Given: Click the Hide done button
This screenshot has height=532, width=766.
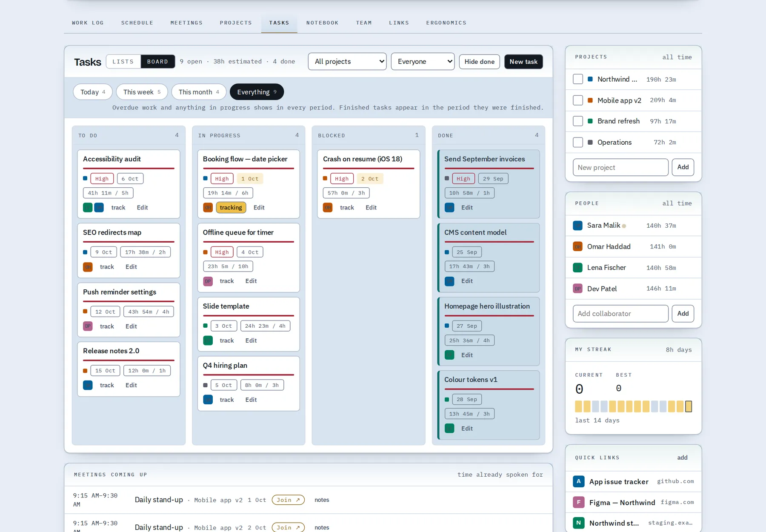Looking at the screenshot, I should pos(480,62).
